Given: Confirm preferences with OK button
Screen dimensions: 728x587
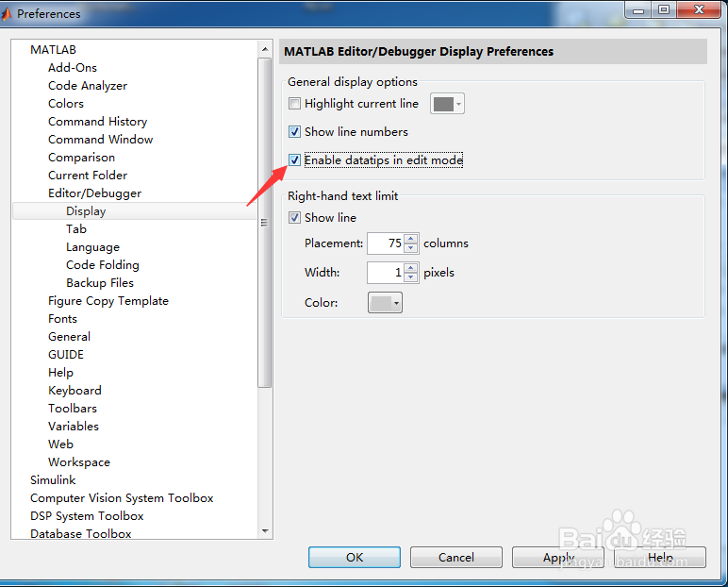Looking at the screenshot, I should (355, 557).
